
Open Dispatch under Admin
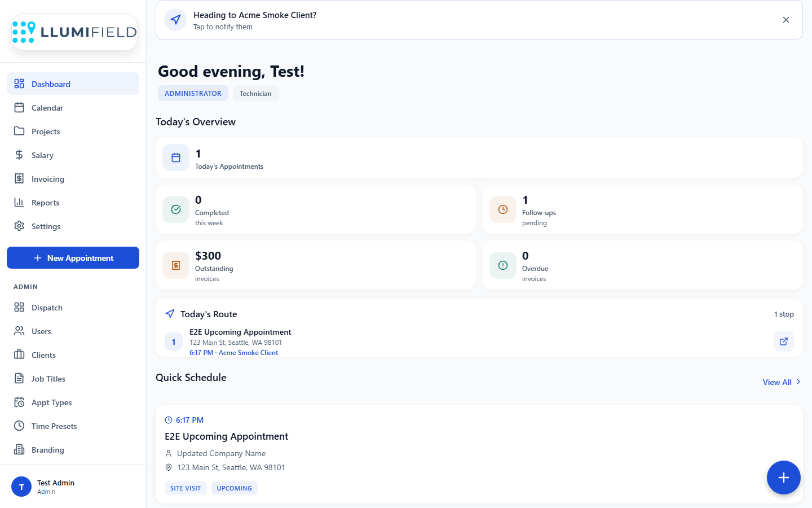tap(73, 307)
